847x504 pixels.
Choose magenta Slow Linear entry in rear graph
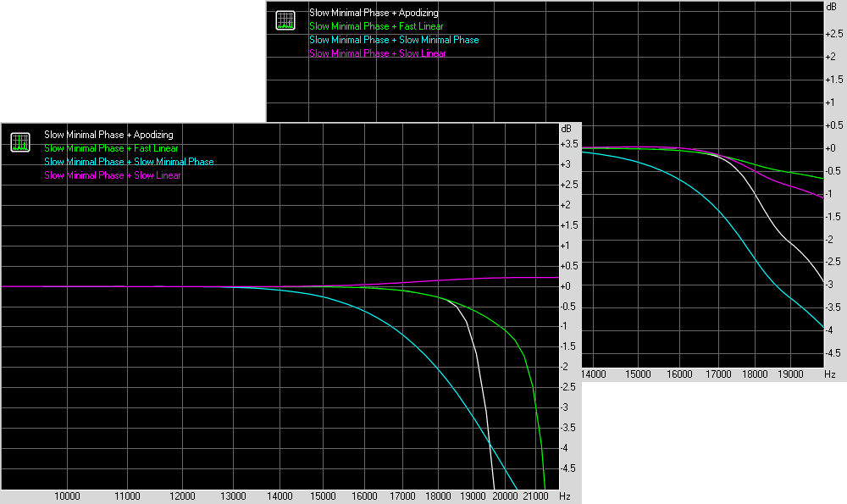[378, 53]
